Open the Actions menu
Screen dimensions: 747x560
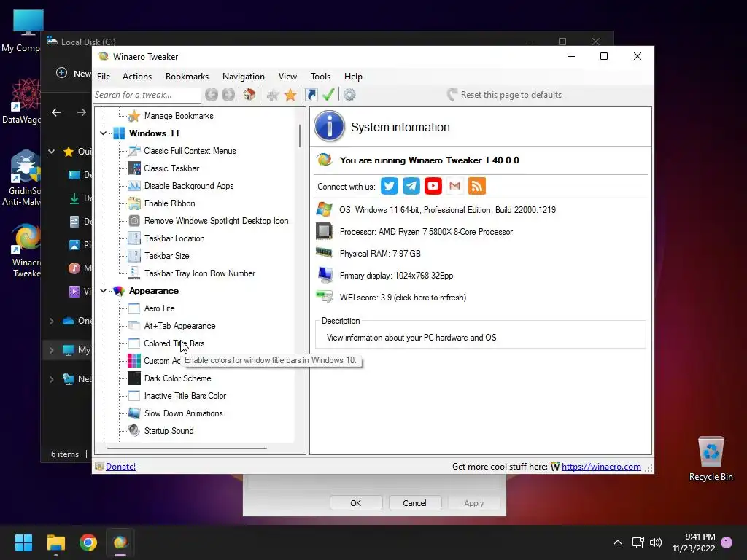[137, 77]
